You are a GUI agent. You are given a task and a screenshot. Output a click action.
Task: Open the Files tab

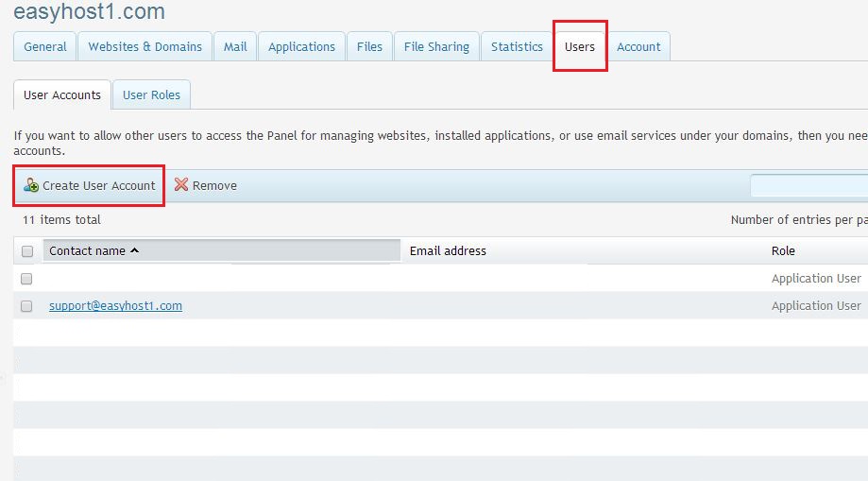pyautogui.click(x=369, y=46)
